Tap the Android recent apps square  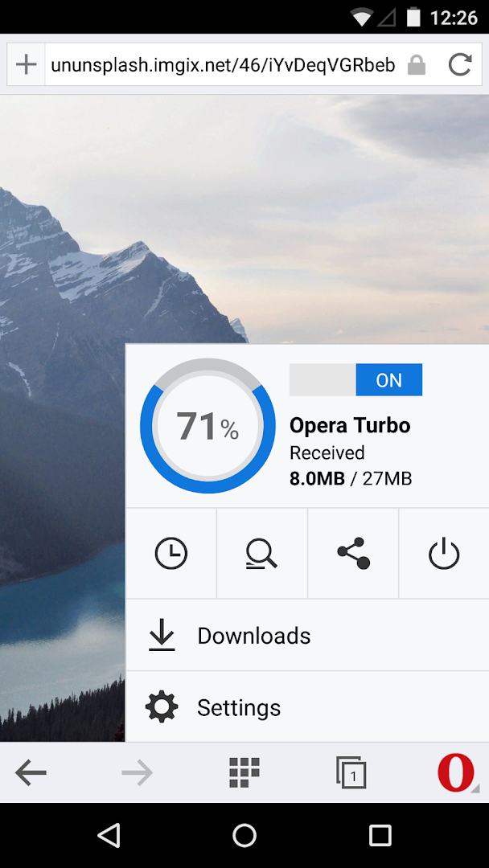(380, 835)
